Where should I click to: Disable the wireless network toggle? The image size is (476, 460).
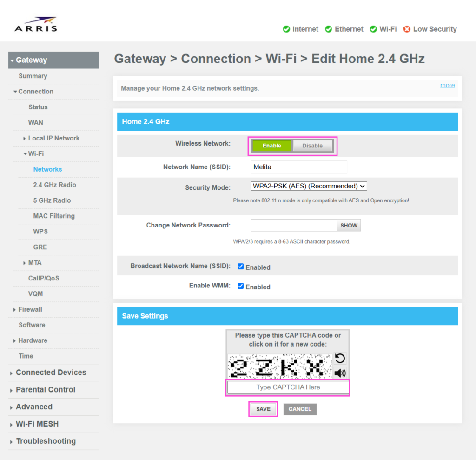pos(312,146)
